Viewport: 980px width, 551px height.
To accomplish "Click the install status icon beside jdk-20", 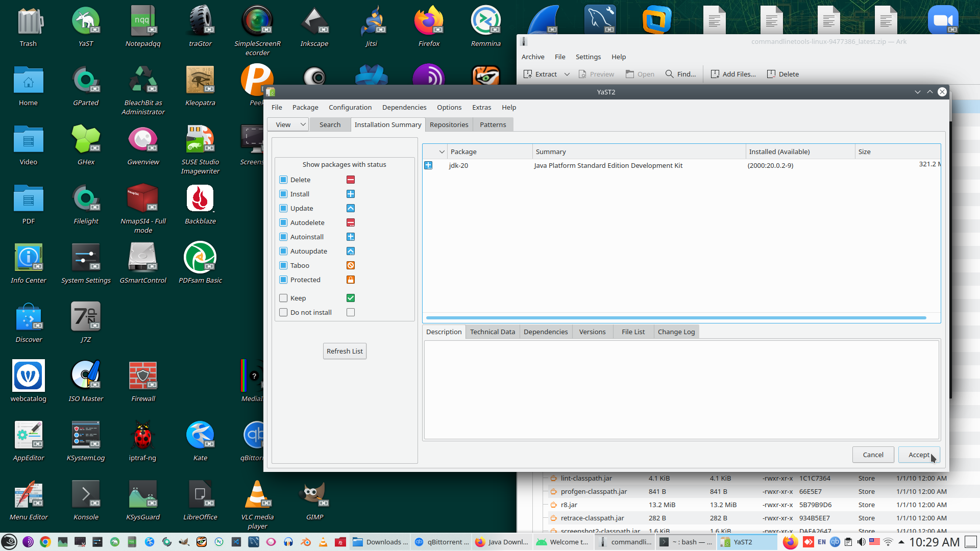I will tap(428, 165).
